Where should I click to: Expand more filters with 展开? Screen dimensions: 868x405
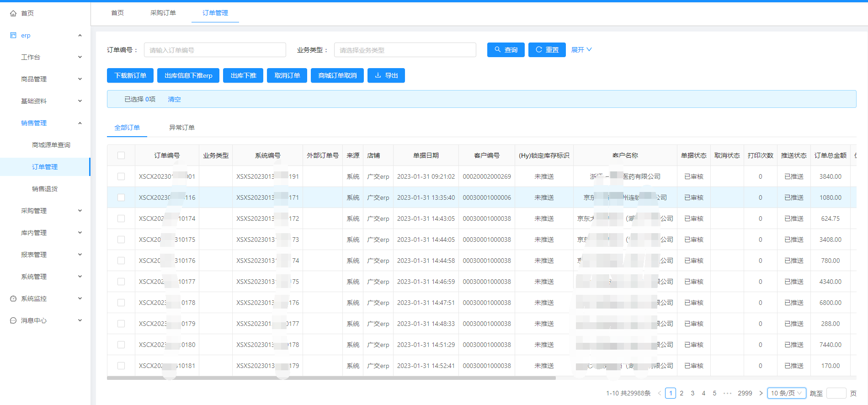pyautogui.click(x=581, y=49)
